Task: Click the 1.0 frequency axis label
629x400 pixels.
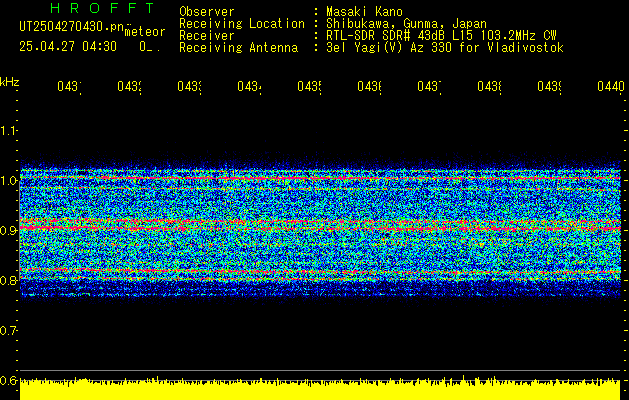Action: 8,181
